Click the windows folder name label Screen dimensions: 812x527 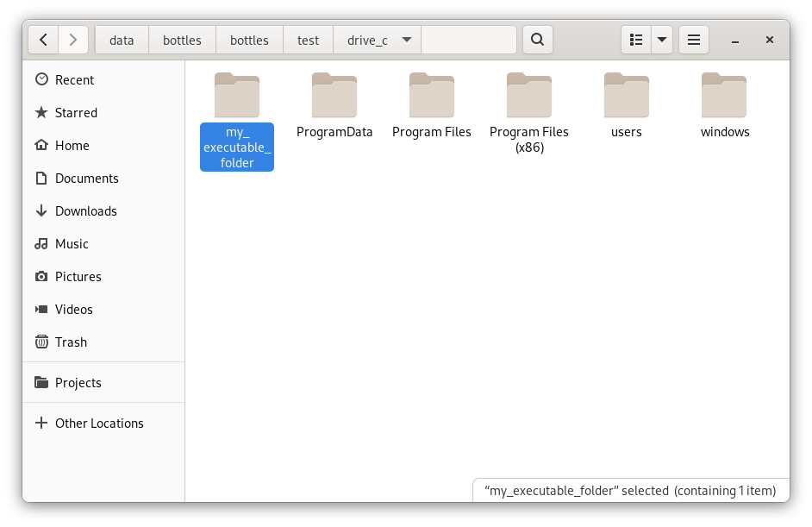725,132
